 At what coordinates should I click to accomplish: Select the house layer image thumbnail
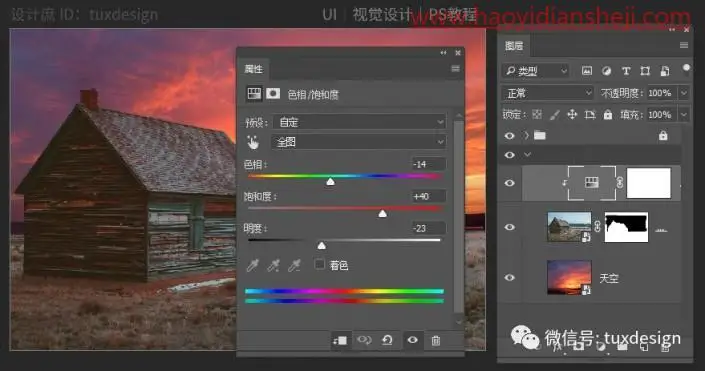[569, 227]
